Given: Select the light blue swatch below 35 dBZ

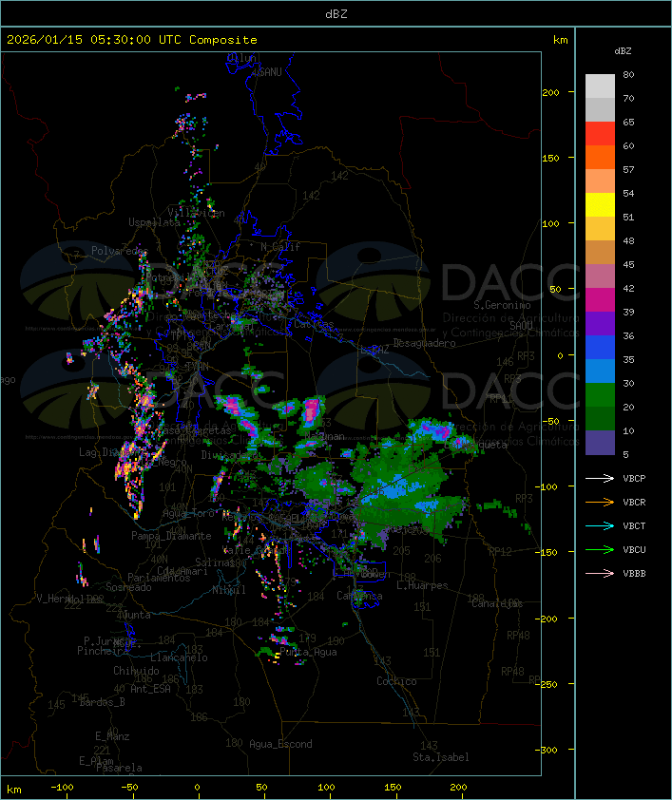Looking at the screenshot, I should [x=600, y=371].
